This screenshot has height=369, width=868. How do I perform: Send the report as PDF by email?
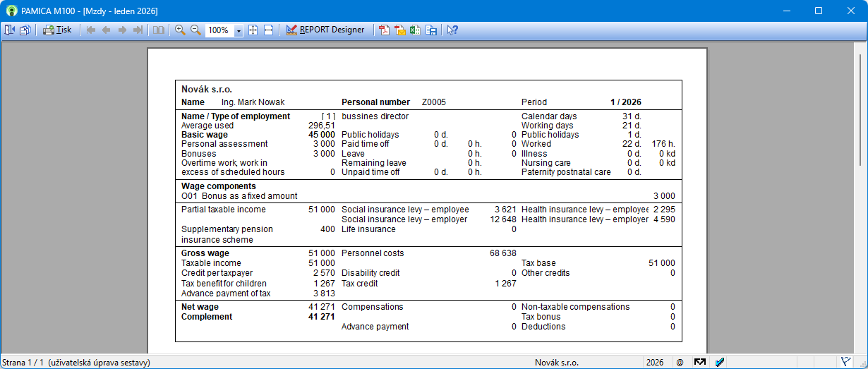(400, 30)
